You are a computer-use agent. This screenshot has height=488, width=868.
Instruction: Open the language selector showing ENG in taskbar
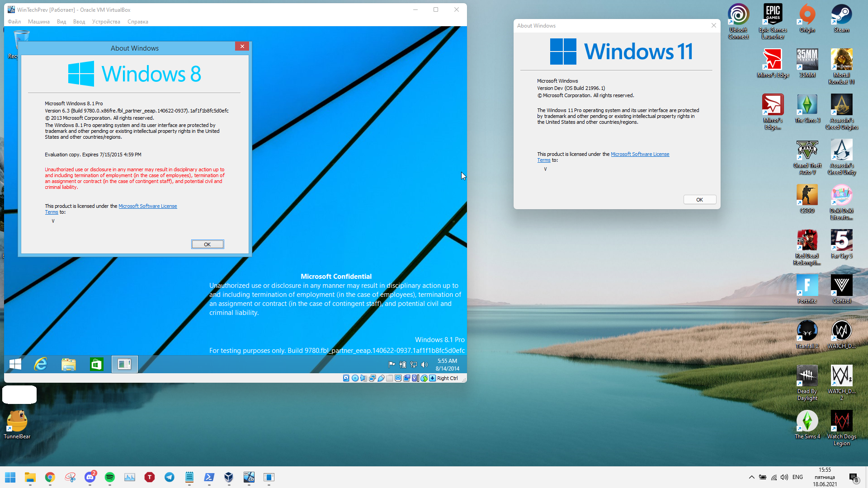797,477
